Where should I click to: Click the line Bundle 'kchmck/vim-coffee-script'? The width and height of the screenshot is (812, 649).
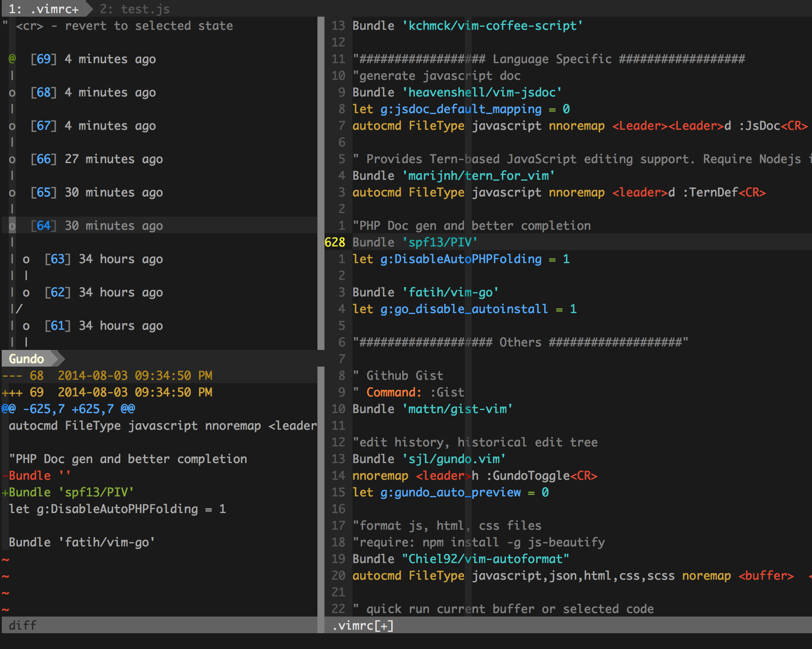coord(468,25)
